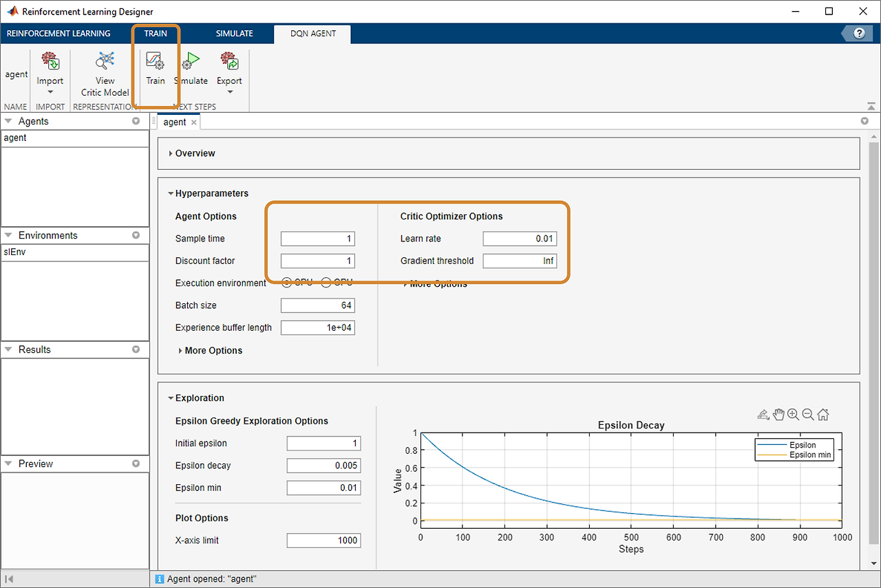This screenshot has width=881, height=588.
Task: Click the Epsilon decay field
Action: pyautogui.click(x=323, y=466)
